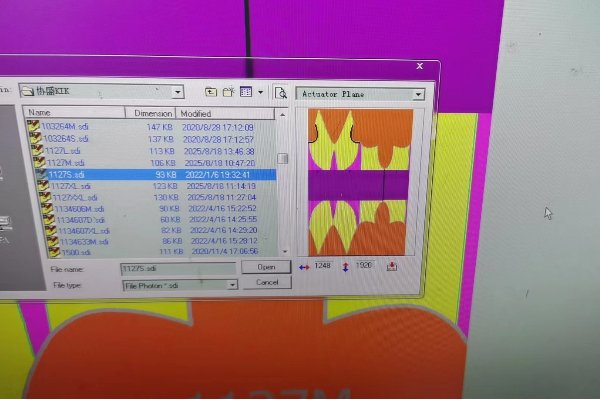Click the file list scrollbar thumb
This screenshot has width=600, height=400.
pyautogui.click(x=283, y=158)
